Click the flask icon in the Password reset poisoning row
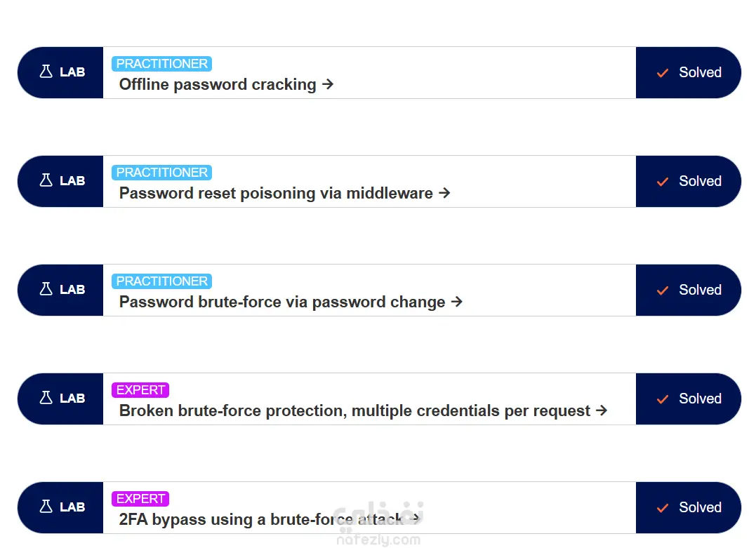756x548 pixels. click(46, 181)
